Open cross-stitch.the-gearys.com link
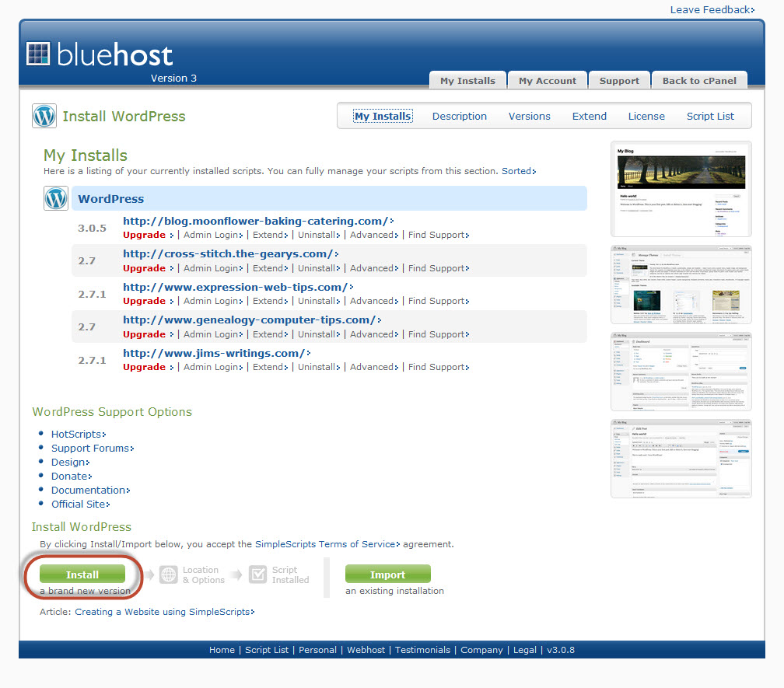Viewport: 784px width, 688px height. pyautogui.click(x=230, y=253)
